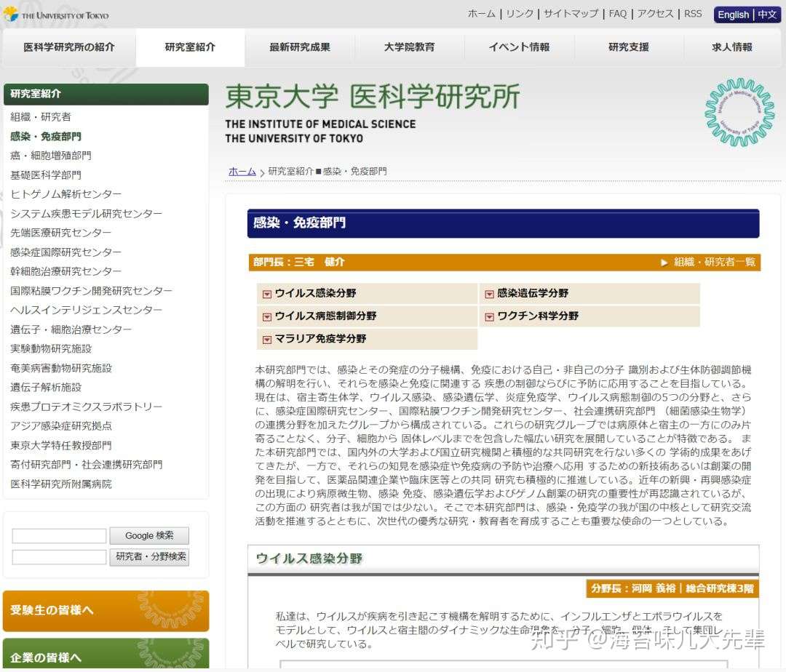Click arrow icon beside ワクチン科学分野 link
The height and width of the screenshot is (672, 786).
point(489,317)
